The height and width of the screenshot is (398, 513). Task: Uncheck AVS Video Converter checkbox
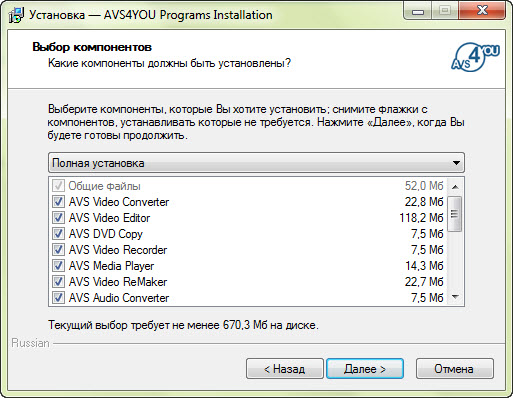(x=58, y=202)
